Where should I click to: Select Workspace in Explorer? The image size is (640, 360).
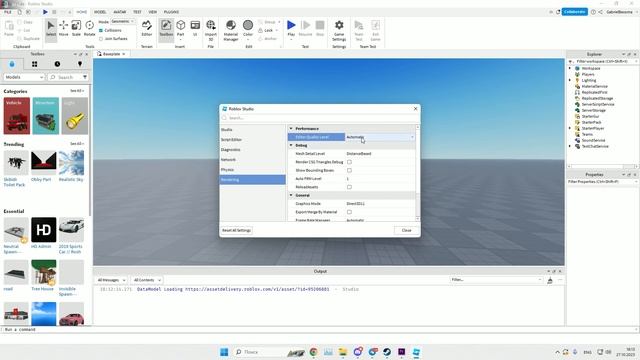591,68
